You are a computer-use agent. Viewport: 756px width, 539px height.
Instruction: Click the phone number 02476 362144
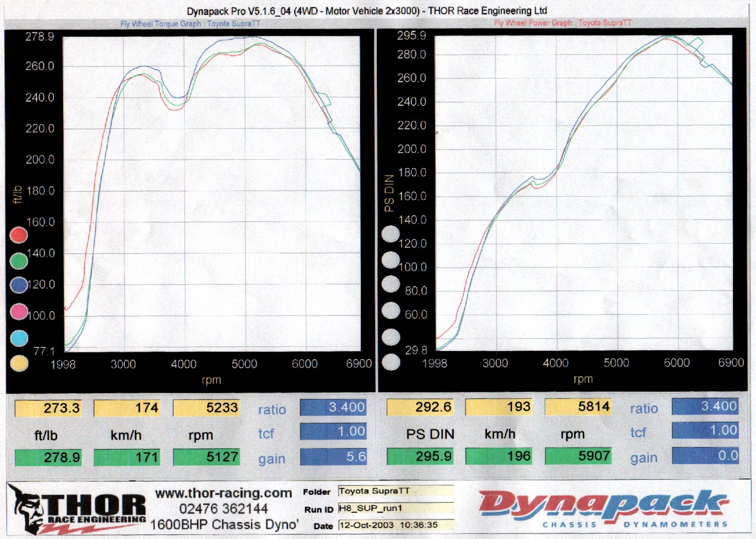coord(224,509)
